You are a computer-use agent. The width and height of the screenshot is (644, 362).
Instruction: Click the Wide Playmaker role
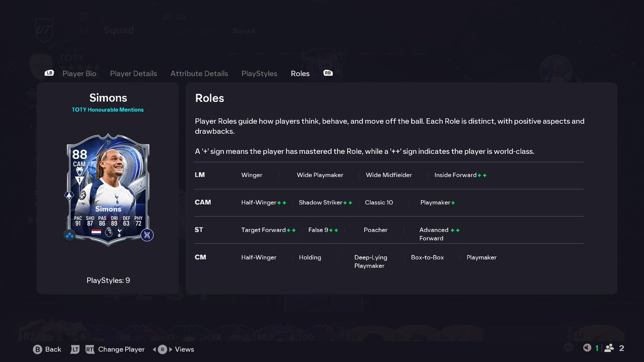[320, 175]
